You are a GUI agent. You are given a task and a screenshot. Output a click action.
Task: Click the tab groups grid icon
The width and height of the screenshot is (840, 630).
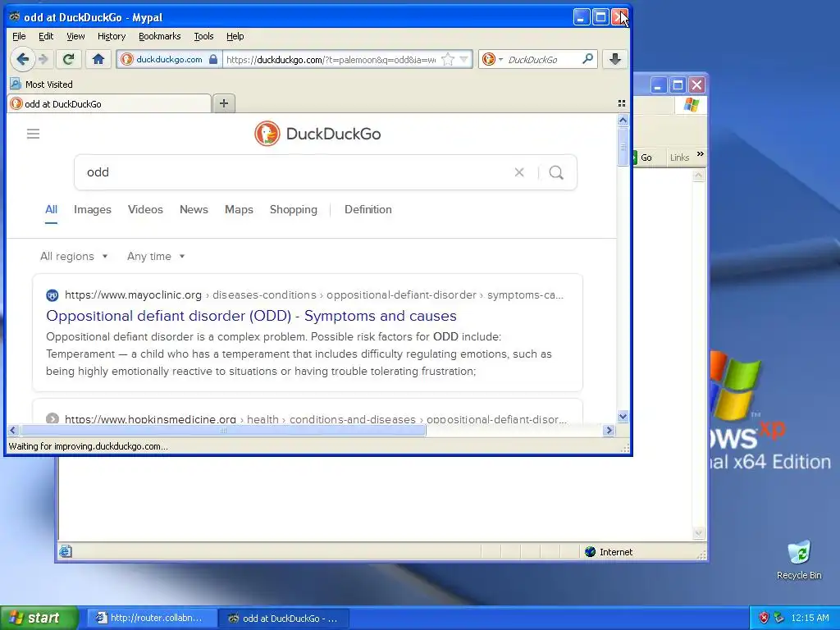[622, 103]
